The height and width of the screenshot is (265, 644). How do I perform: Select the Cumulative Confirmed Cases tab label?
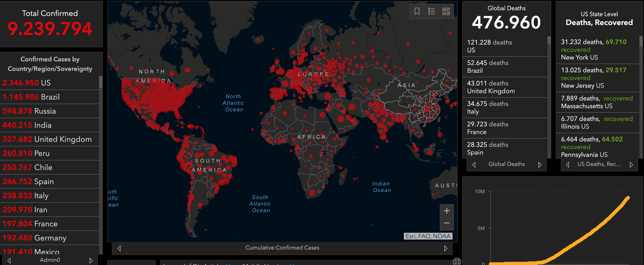coord(282,247)
